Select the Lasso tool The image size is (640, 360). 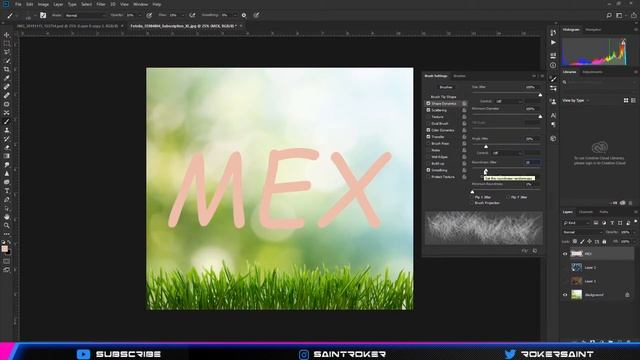(7, 52)
